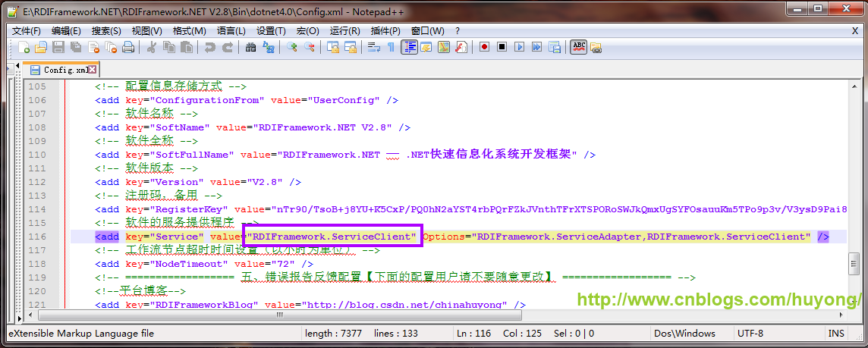The height and width of the screenshot is (348, 868).
Task: Play back the recorded macro icon
Action: pyautogui.click(x=519, y=48)
